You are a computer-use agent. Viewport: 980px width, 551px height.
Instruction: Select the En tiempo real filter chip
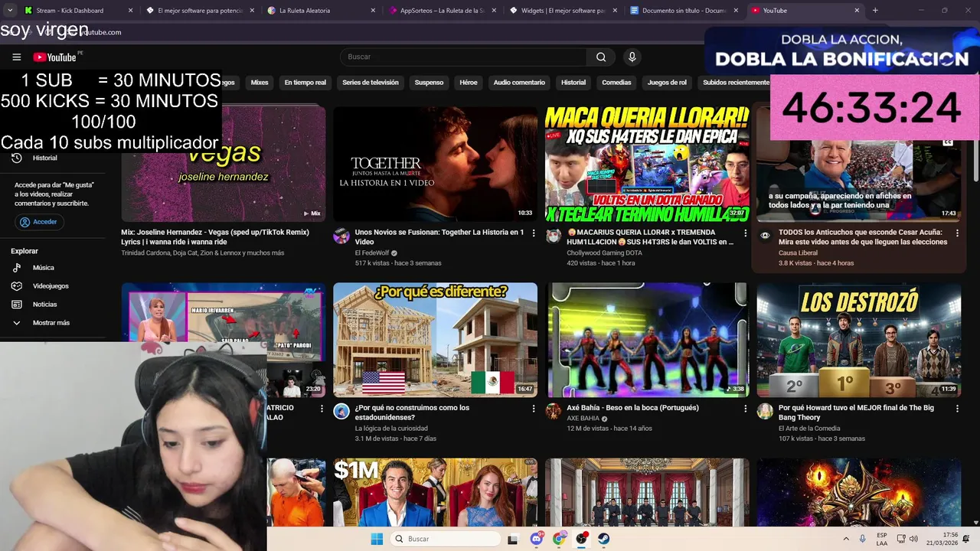click(x=305, y=83)
